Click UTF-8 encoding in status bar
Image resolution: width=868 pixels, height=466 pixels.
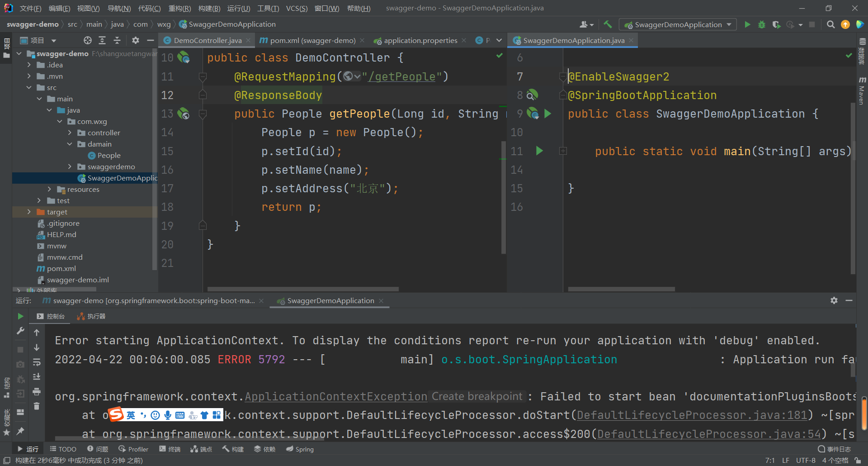(806, 461)
